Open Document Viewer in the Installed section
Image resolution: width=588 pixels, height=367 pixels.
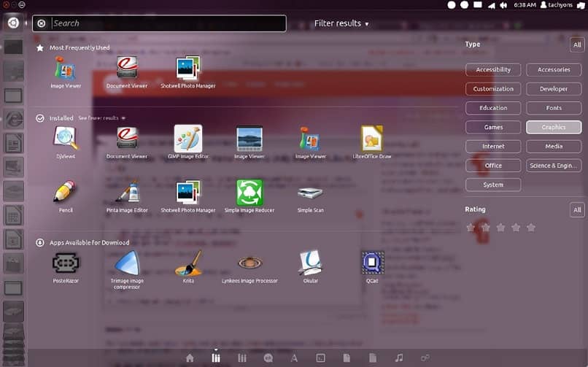point(127,142)
